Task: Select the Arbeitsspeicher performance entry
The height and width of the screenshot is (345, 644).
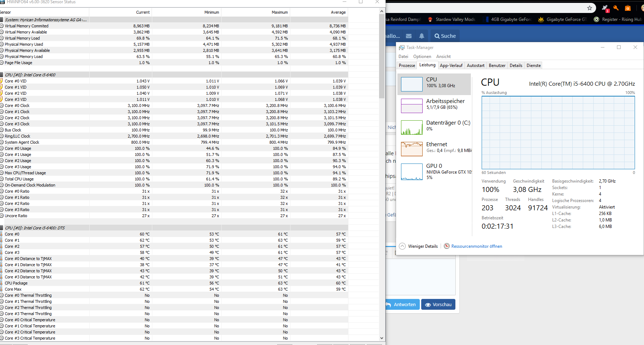Action: [434, 106]
